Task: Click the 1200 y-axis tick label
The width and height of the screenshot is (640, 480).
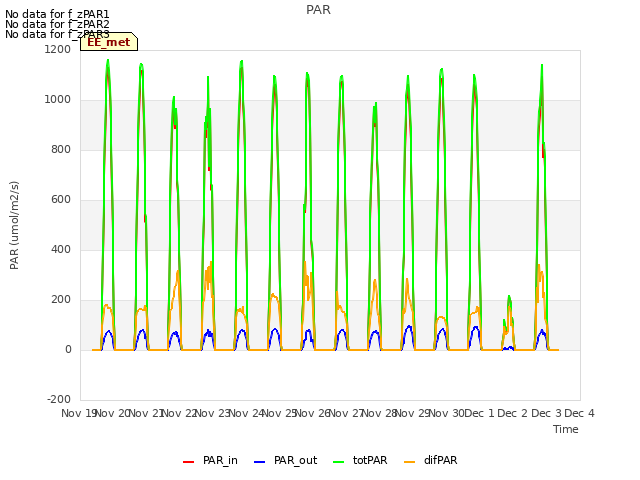Action: [58, 49]
